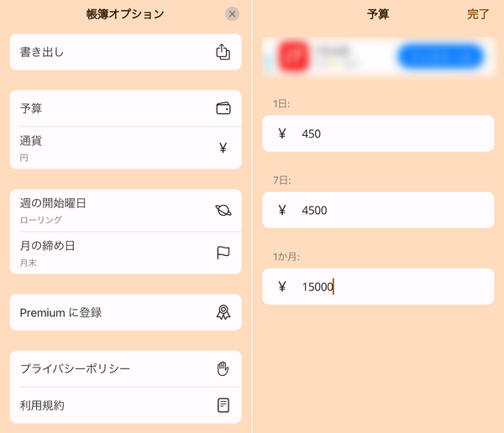
Task: Tap the yen currency icon
Action: coord(223,148)
